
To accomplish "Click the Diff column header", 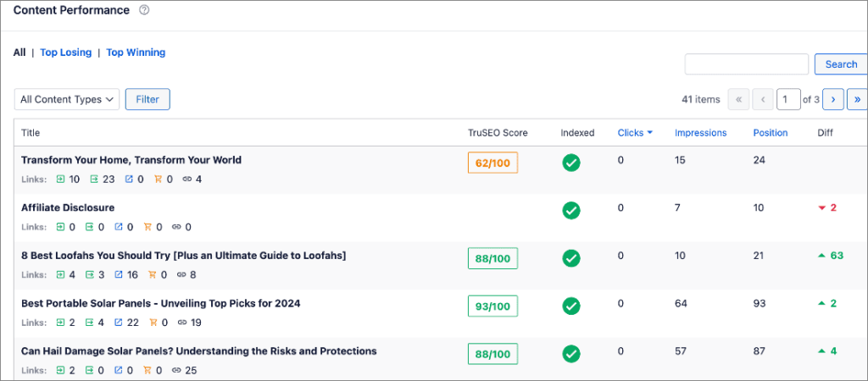I will tap(825, 133).
